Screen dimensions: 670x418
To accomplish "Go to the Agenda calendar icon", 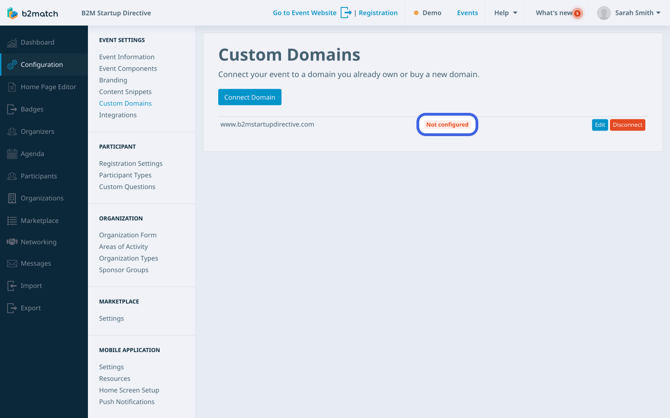I will pyautogui.click(x=12, y=154).
